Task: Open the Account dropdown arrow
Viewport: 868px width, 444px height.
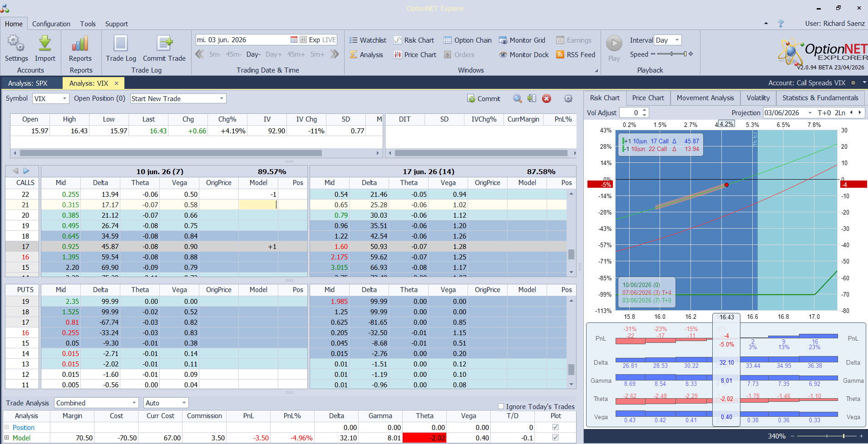Action: pos(864,83)
